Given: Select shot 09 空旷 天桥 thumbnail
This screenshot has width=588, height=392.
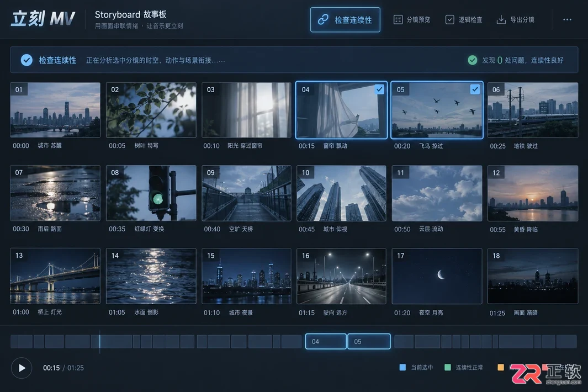Looking at the screenshot, I should [x=246, y=193].
